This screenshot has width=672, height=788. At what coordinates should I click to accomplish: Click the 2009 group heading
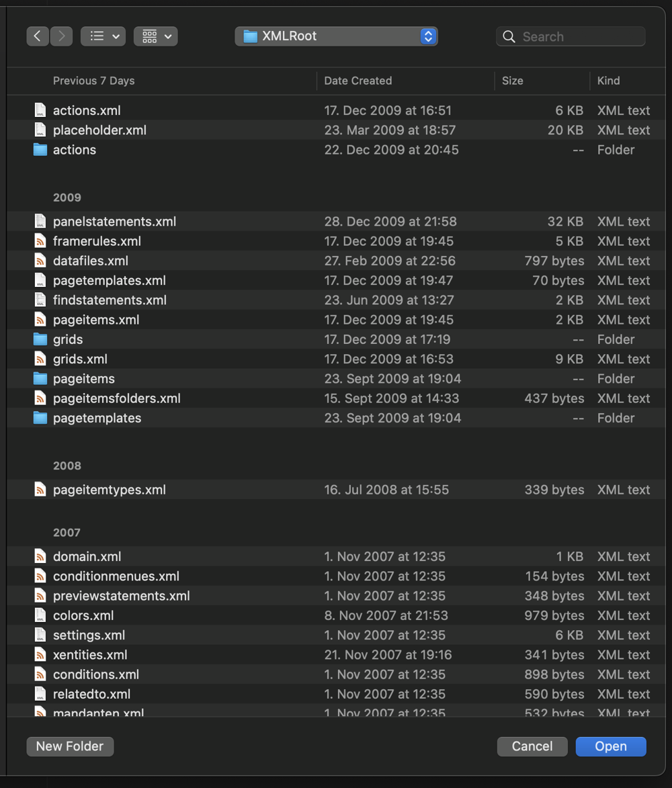[x=67, y=198]
